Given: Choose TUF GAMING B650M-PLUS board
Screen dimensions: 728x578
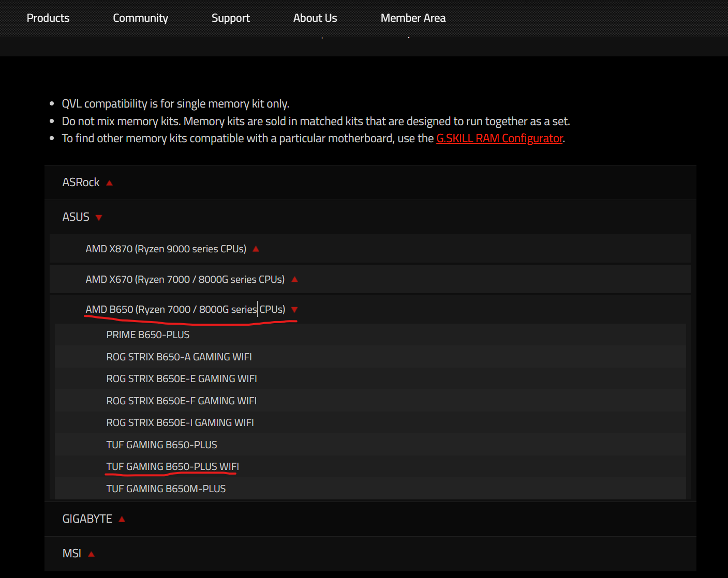Looking at the screenshot, I should [x=166, y=489].
